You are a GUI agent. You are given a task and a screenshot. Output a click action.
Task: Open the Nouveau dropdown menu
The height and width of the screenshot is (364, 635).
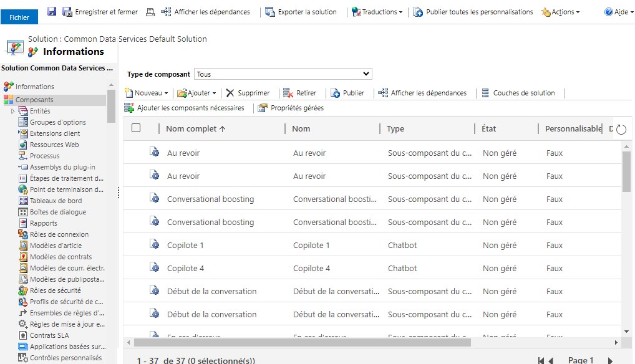pyautogui.click(x=147, y=93)
